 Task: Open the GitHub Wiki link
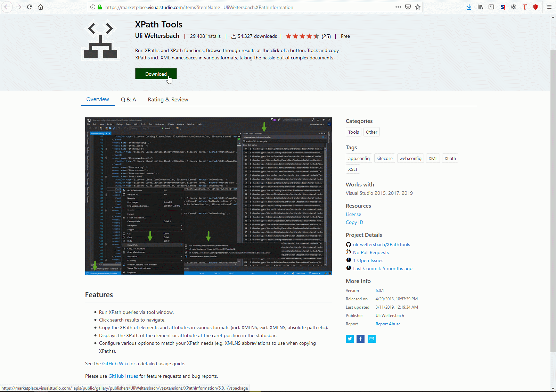coord(115,364)
